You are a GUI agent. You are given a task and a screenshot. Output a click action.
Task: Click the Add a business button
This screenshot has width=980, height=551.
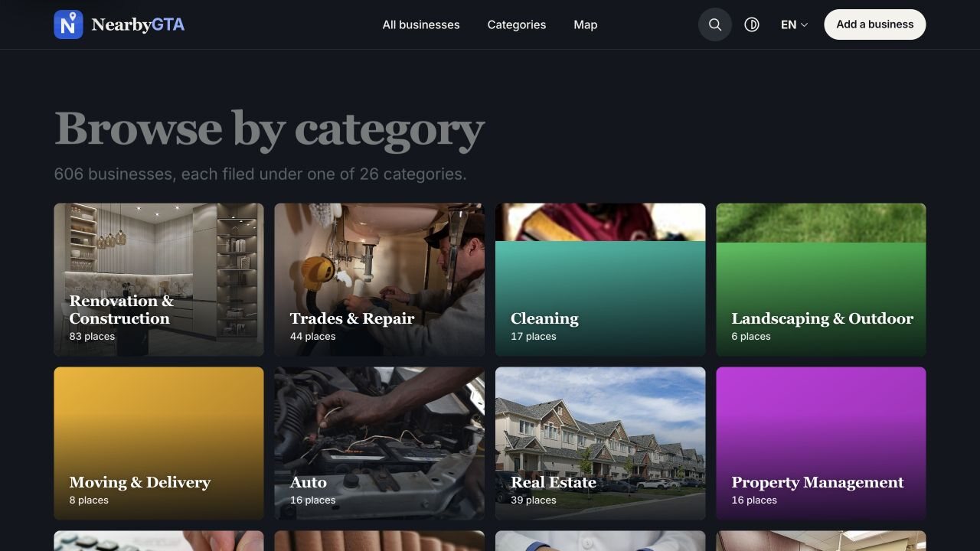(875, 24)
